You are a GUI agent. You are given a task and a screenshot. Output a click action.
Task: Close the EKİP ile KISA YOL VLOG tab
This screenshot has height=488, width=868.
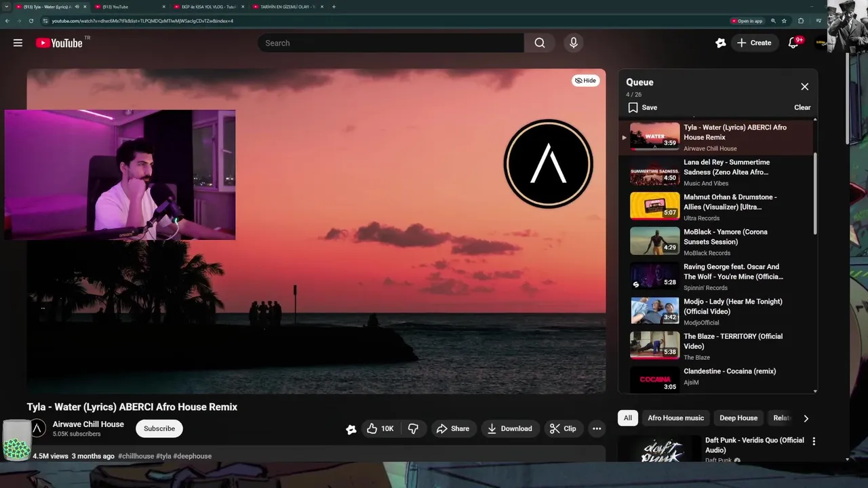(243, 7)
